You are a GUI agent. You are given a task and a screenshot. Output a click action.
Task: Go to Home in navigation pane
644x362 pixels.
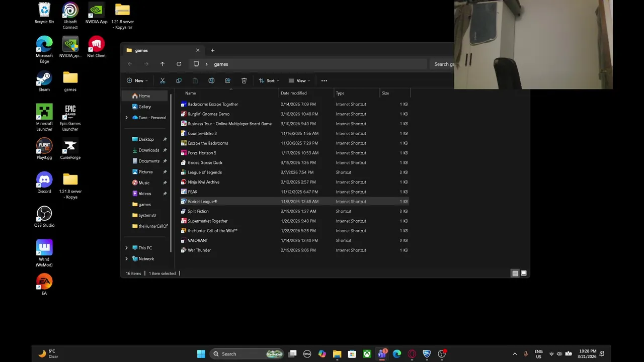(146, 96)
